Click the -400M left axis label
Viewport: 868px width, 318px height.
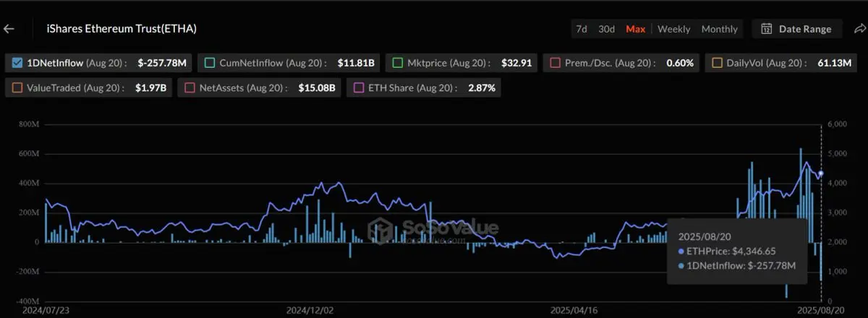pos(27,301)
